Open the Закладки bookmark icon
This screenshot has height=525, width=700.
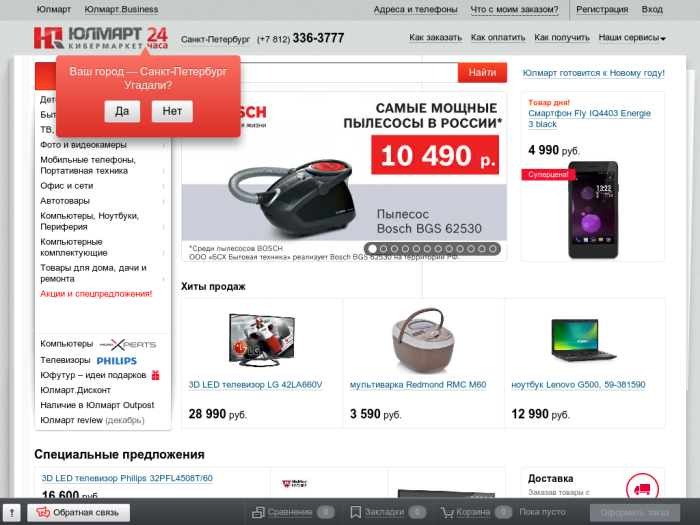coord(356,512)
